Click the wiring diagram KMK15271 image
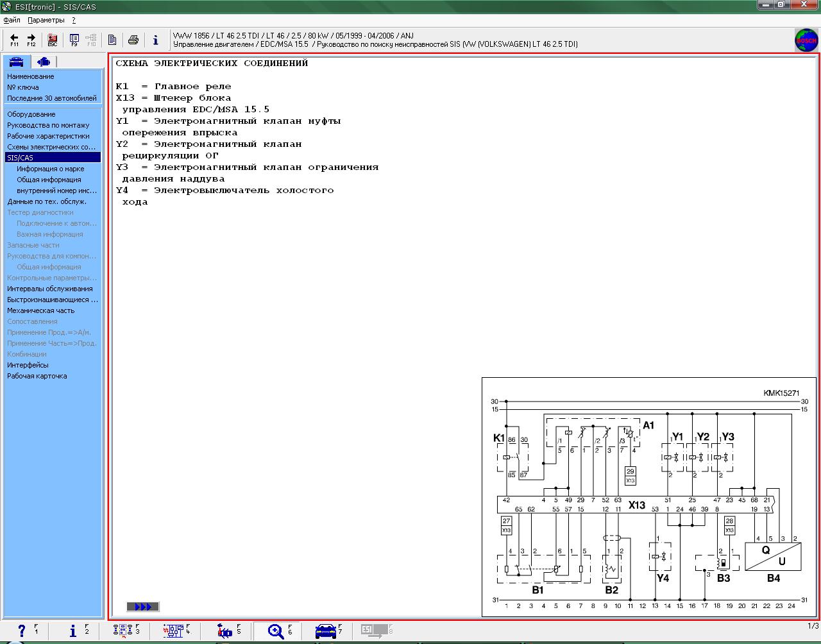The width and height of the screenshot is (821, 644). (x=649, y=497)
